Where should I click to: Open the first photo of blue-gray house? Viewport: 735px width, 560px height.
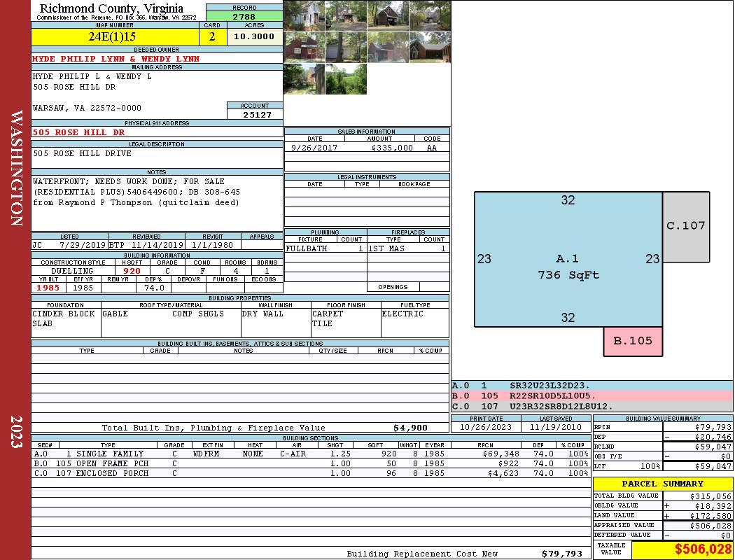click(x=303, y=15)
